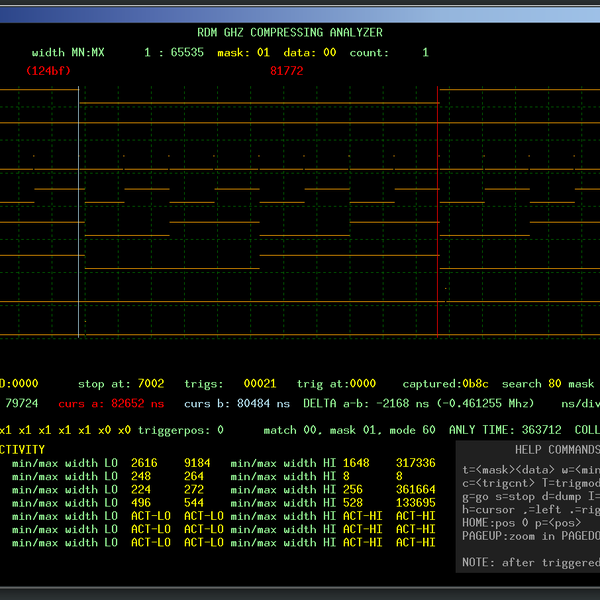Select the red '(124bf)' position readout
This screenshot has height=600, width=600.
point(48,71)
